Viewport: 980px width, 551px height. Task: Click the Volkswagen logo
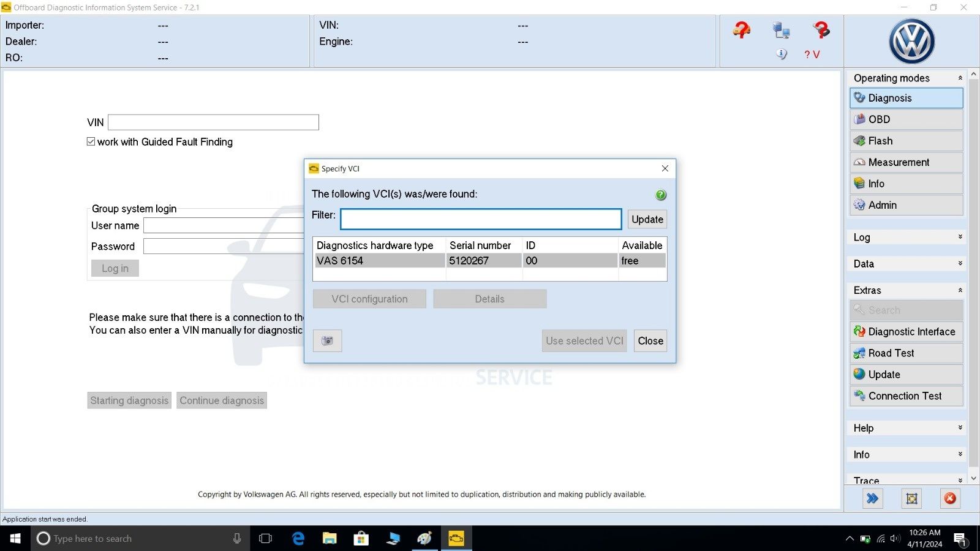coord(911,41)
